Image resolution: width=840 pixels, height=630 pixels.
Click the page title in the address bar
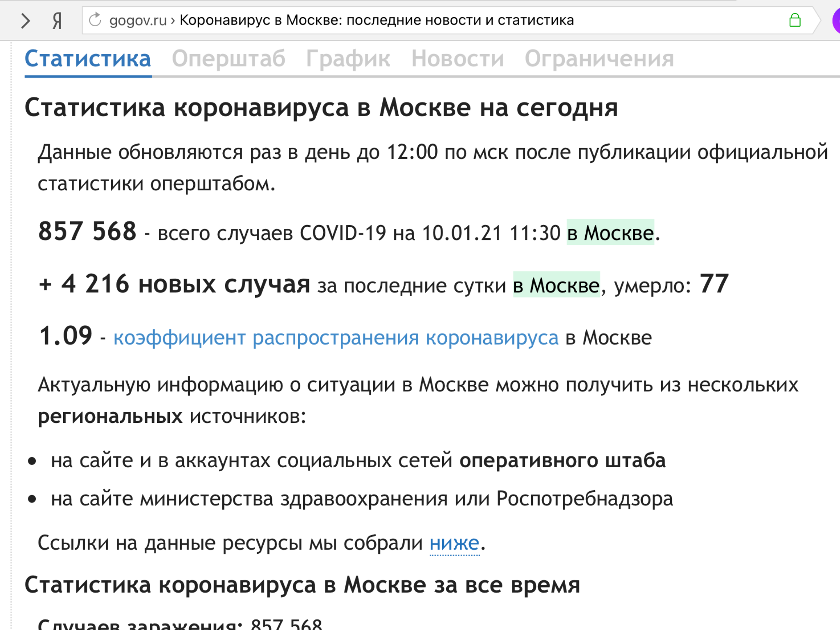(377, 20)
